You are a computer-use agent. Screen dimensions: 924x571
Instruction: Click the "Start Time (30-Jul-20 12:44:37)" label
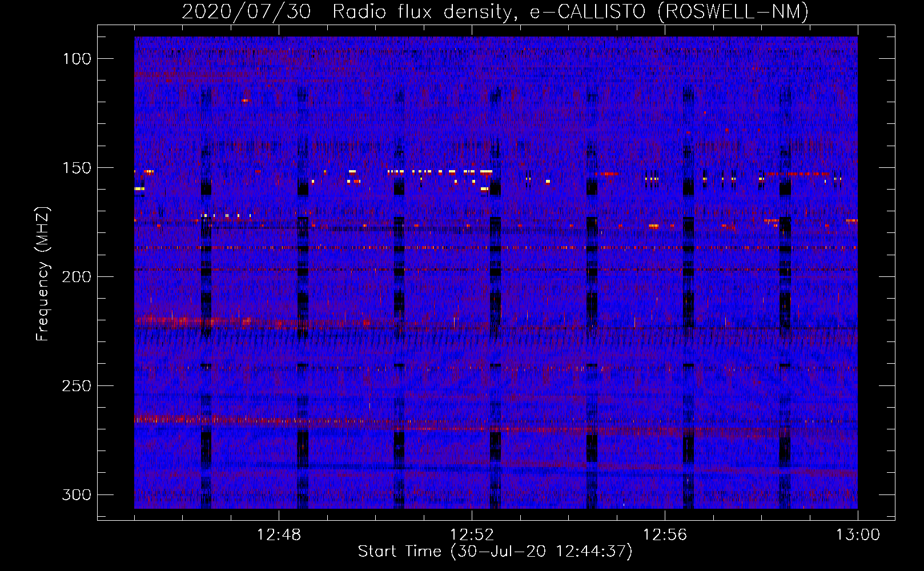coord(495,552)
